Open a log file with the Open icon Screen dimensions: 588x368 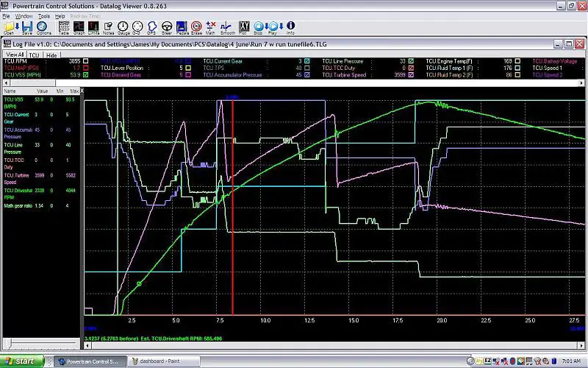point(8,27)
